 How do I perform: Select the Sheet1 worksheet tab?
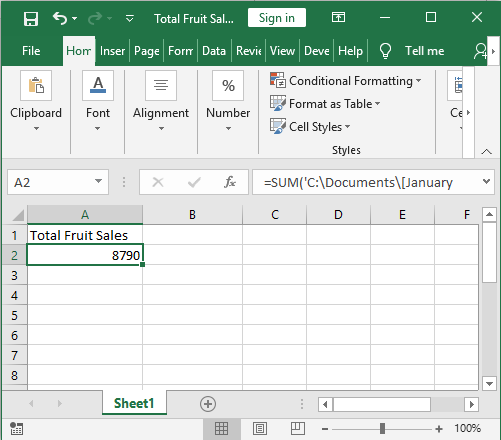[134, 403]
